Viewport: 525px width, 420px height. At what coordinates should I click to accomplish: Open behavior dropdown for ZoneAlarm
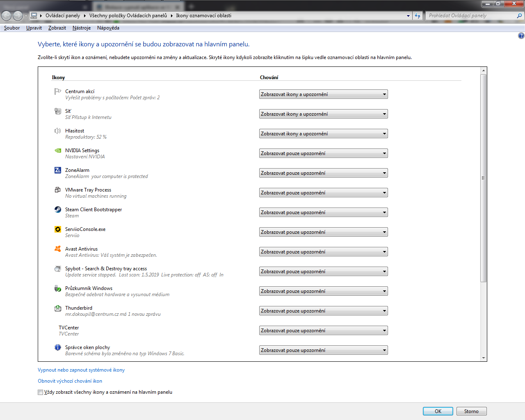point(324,173)
